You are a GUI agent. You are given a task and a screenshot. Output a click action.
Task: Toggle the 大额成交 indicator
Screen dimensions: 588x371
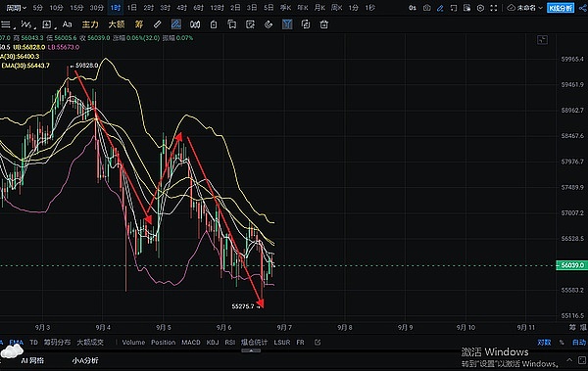point(90,343)
